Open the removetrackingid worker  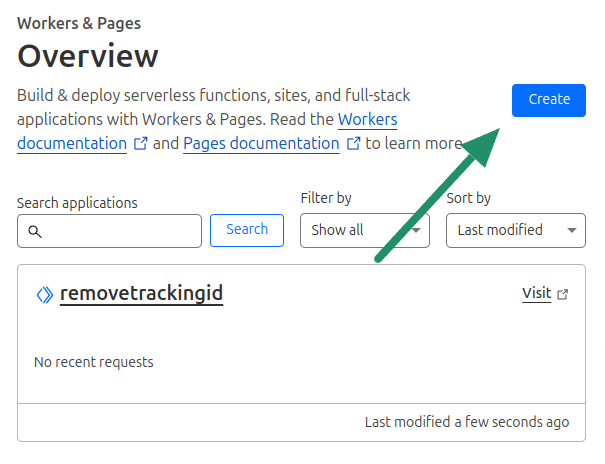(x=141, y=294)
